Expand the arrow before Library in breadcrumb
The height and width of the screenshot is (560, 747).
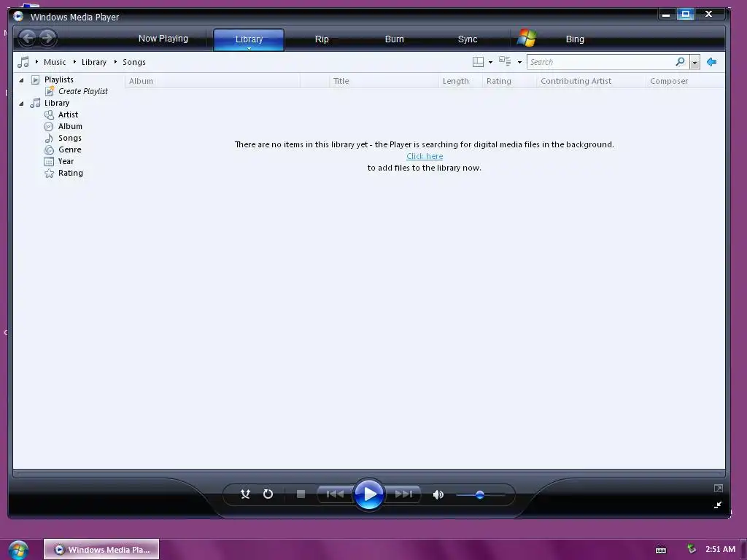(x=75, y=62)
